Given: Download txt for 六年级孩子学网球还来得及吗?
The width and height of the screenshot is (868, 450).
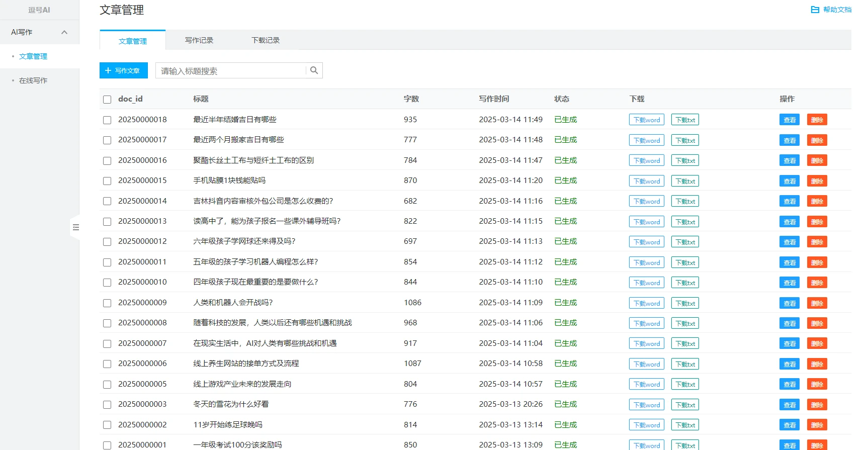Looking at the screenshot, I should [685, 242].
